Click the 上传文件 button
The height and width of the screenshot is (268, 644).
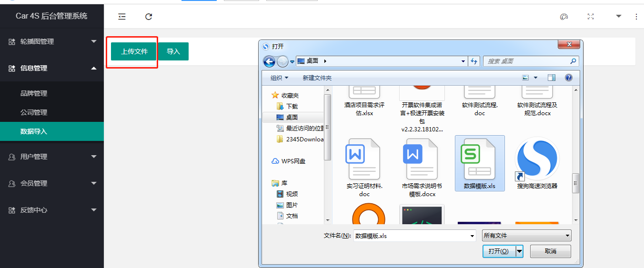134,51
